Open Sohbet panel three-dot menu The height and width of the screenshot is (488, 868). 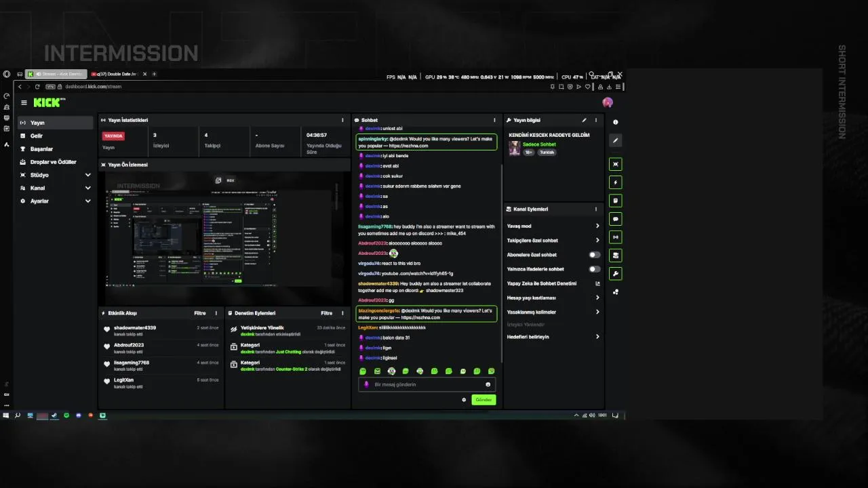[494, 120]
